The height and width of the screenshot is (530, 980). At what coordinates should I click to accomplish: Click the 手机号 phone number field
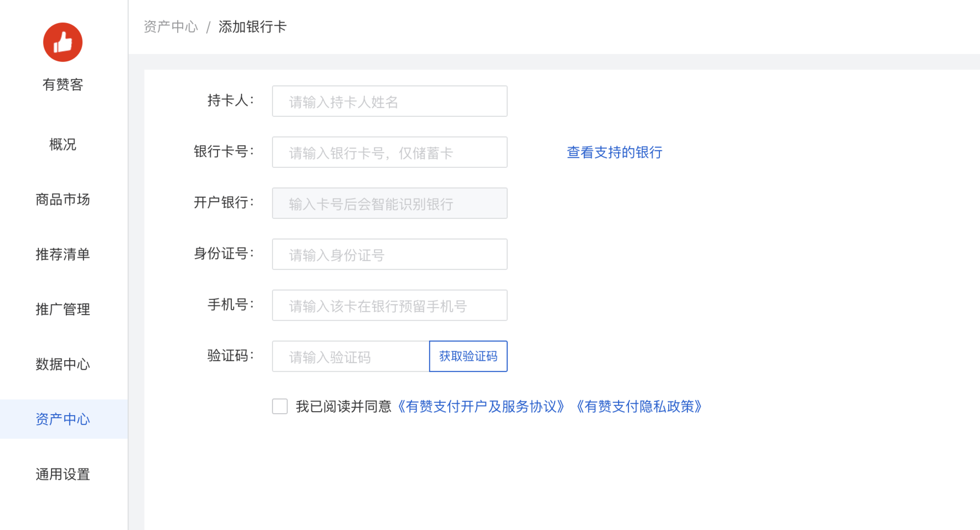tap(389, 306)
